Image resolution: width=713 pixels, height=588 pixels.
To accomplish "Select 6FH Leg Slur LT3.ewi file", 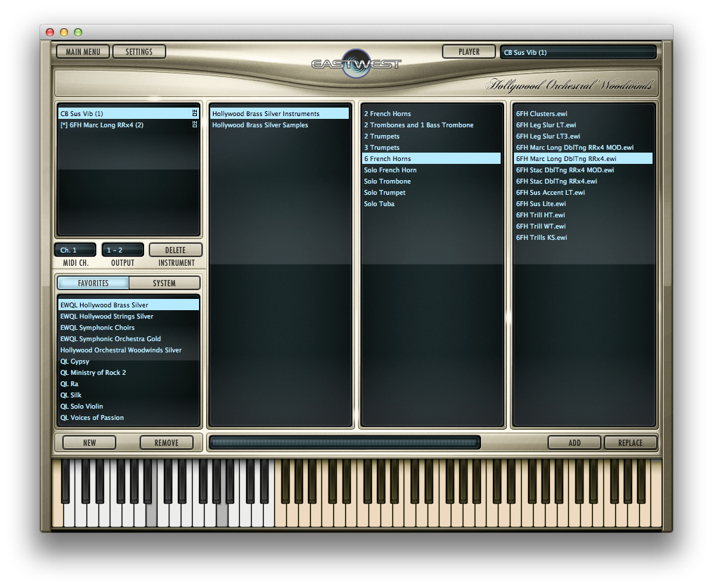I will tap(584, 136).
